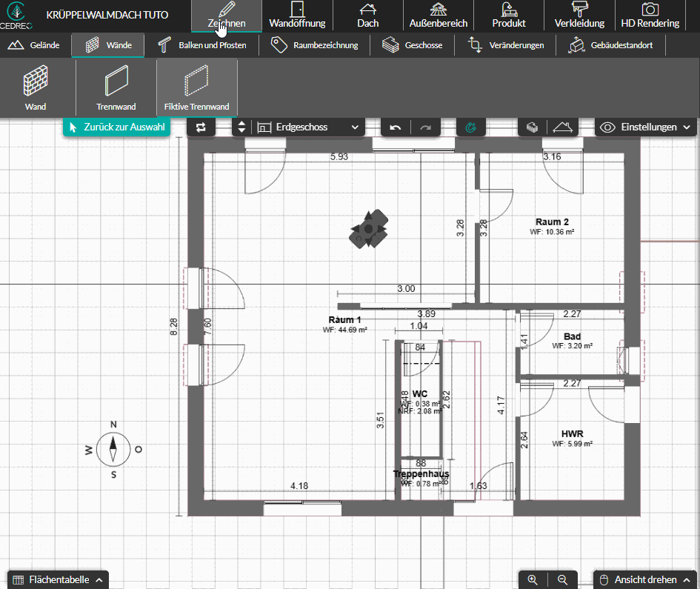Click the Flächentabelle table icon

[x=19, y=580]
